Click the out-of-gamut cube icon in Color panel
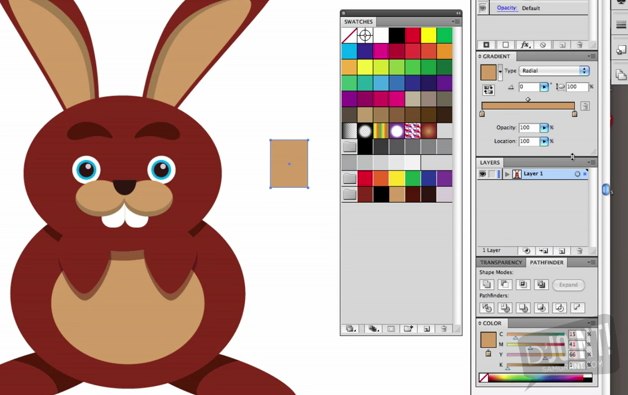This screenshot has width=628, height=395. coord(488,353)
